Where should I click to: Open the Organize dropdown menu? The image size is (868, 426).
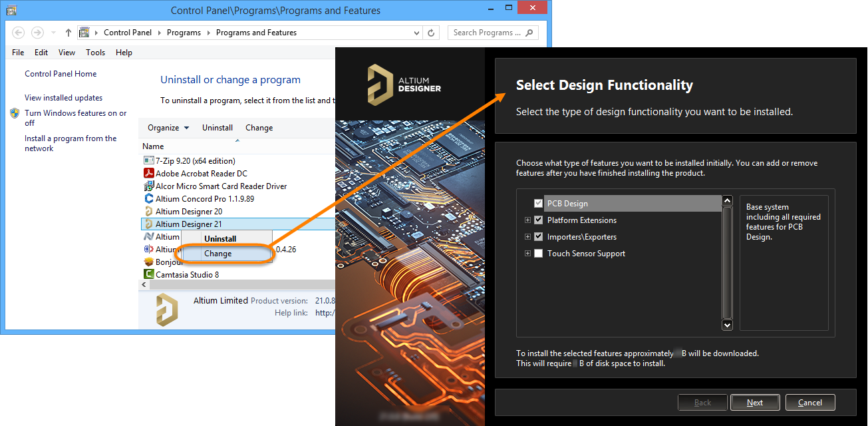168,128
